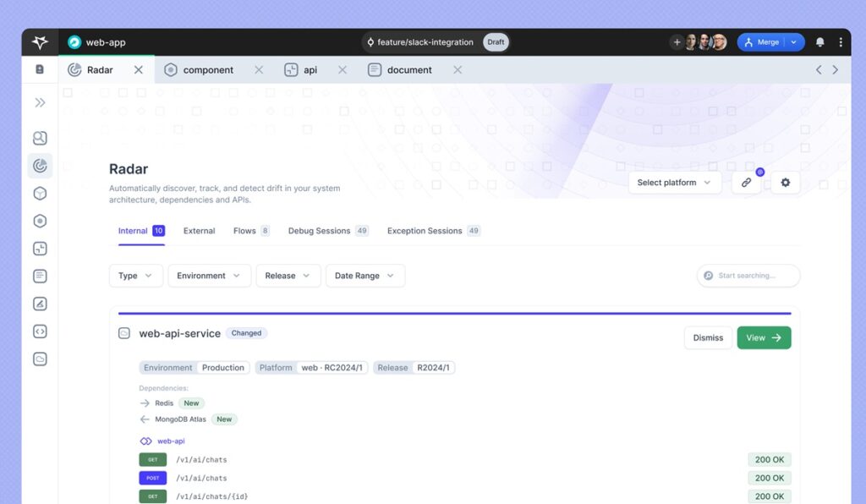Open the Type filter dropdown
The width and height of the screenshot is (866, 504).
[136, 276]
